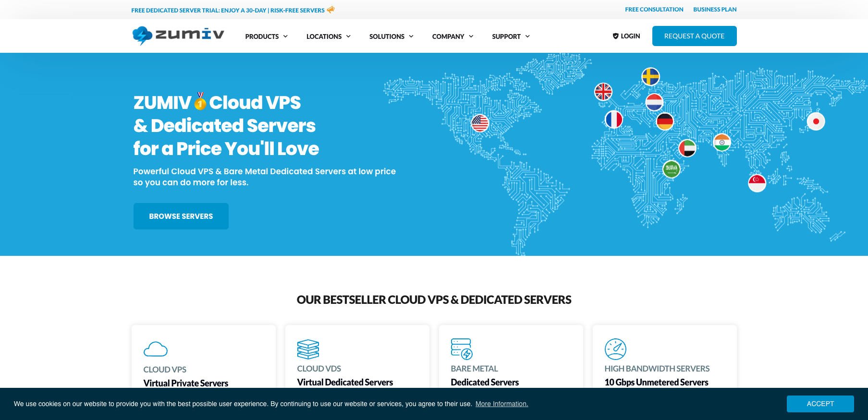Click the Cloud VPS cloud icon
868x420 pixels.
(156, 349)
